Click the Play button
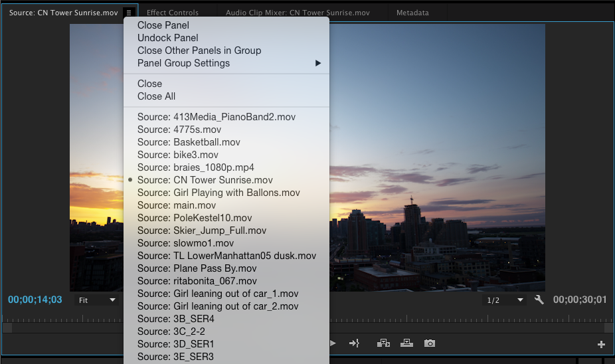This screenshot has height=364, width=615. click(x=333, y=343)
